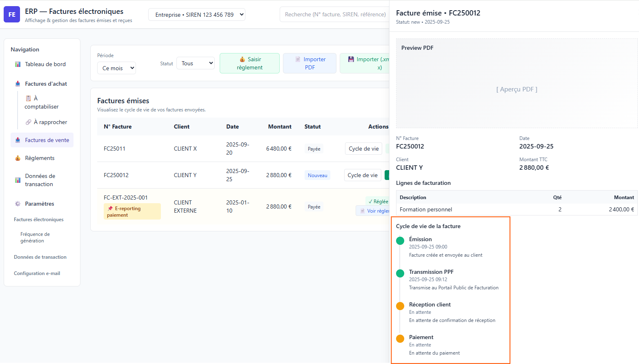Click the FE application logo
The width and height of the screenshot is (639, 364).
pyautogui.click(x=12, y=14)
